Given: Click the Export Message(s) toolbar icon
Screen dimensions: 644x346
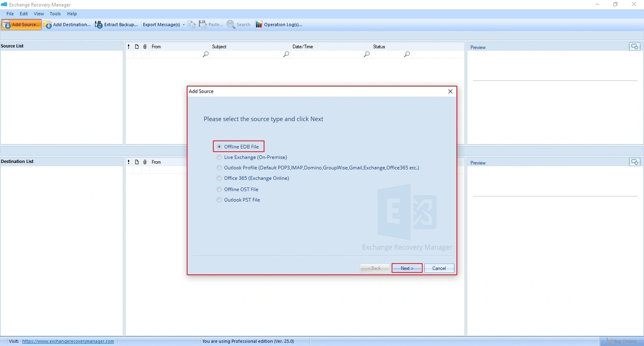Looking at the screenshot, I should coord(161,25).
